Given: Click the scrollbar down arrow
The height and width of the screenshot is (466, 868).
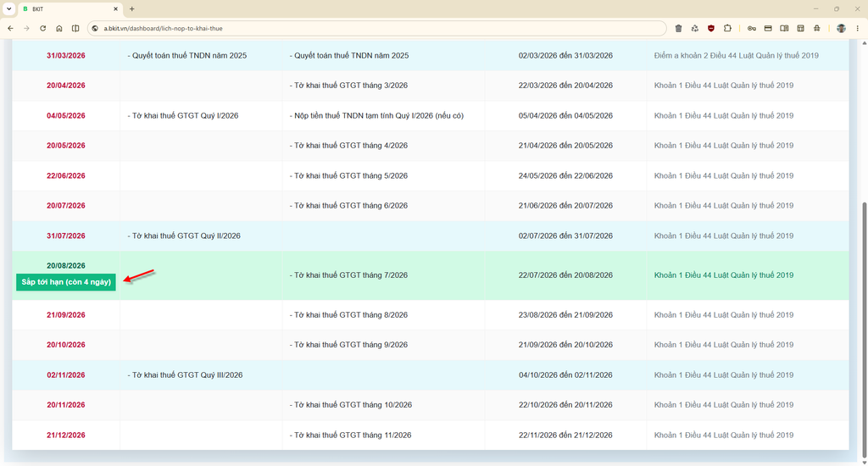Looking at the screenshot, I should point(865,463).
